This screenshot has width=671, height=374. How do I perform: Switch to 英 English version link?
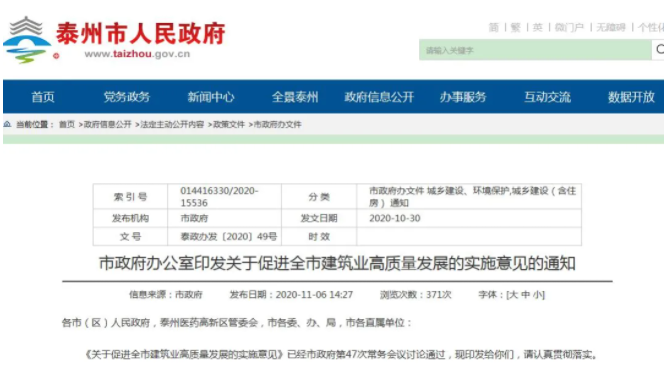(538, 27)
